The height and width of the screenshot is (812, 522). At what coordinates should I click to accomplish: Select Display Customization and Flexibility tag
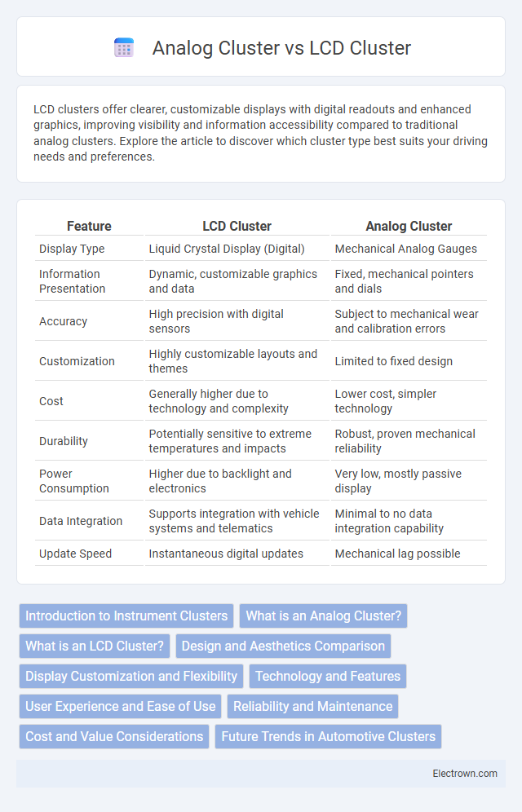[x=131, y=676]
